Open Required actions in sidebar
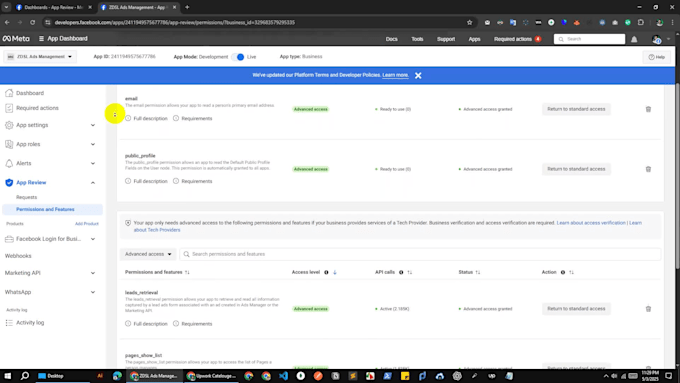This screenshot has height=383, width=680. coord(37,108)
